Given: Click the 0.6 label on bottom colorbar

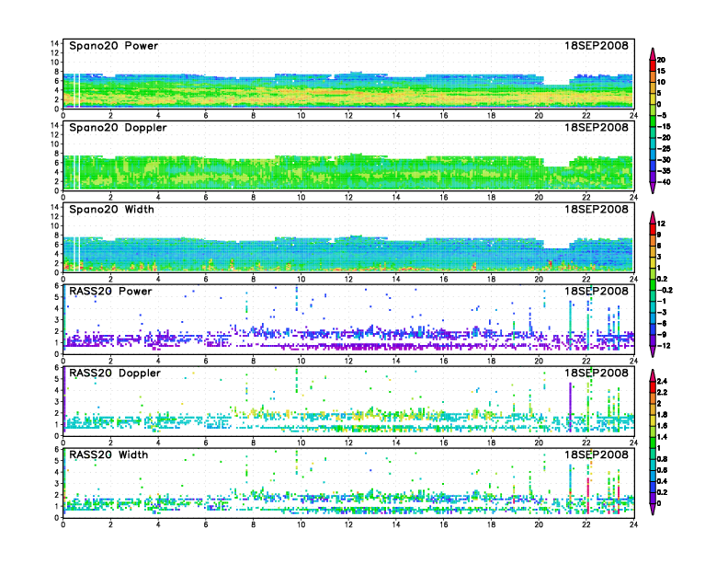Looking at the screenshot, I should pos(662,470).
